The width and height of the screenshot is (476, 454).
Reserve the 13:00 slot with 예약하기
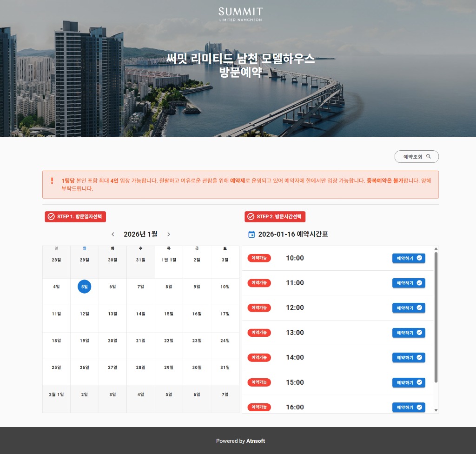(x=408, y=333)
